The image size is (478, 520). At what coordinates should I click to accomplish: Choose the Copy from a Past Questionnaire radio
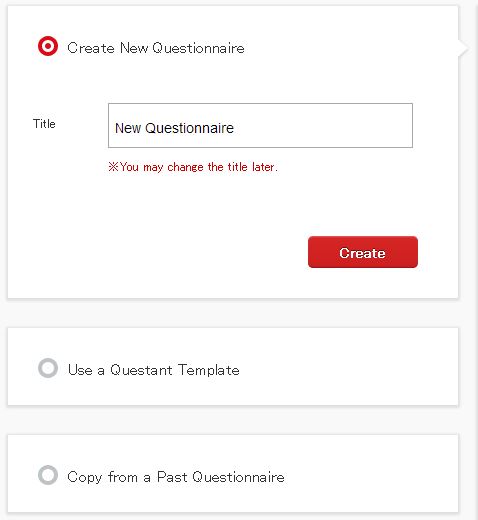pos(48,475)
